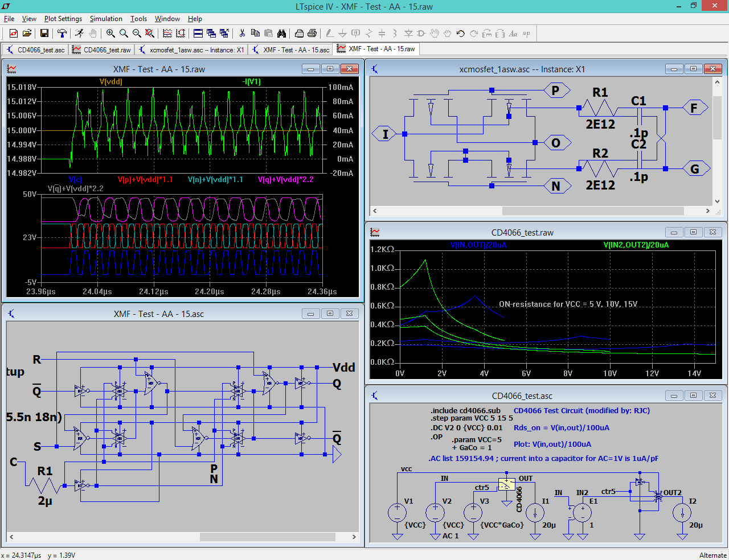
Task: Click the Zoom Out magnifier icon
Action: pyautogui.click(x=137, y=34)
